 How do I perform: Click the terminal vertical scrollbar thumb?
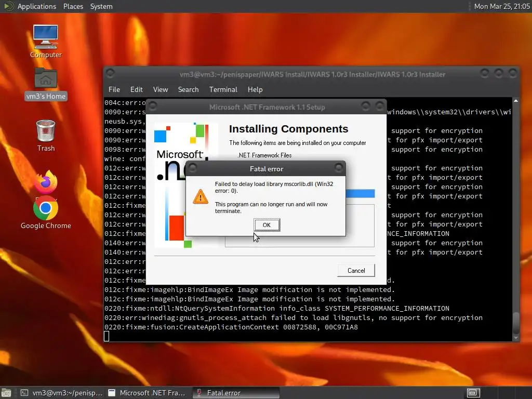pos(516,323)
